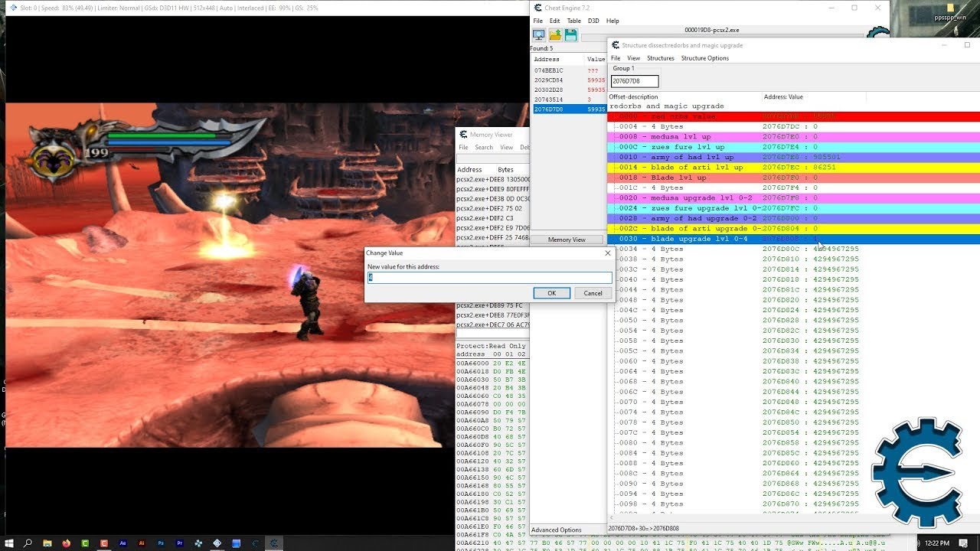Screen dimensions: 980x551
Task: Launch Firefox from the taskbar
Action: pyautogui.click(x=67, y=543)
